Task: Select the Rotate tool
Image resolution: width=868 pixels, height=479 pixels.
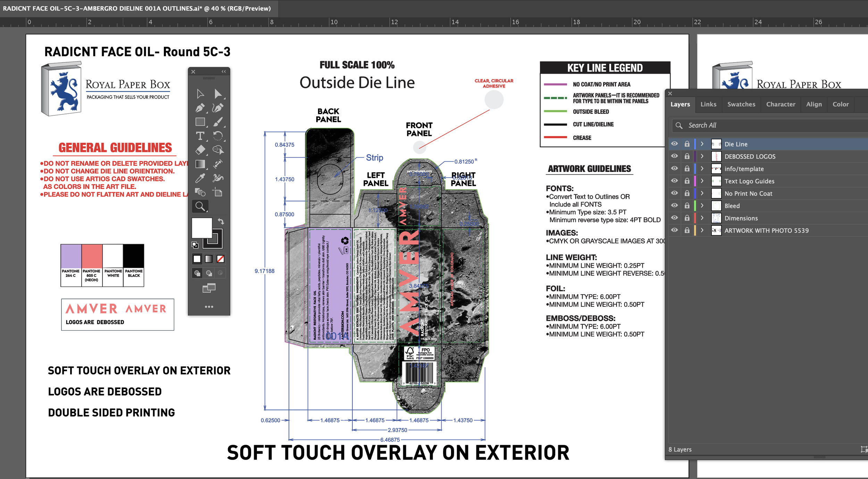Action: (x=218, y=136)
